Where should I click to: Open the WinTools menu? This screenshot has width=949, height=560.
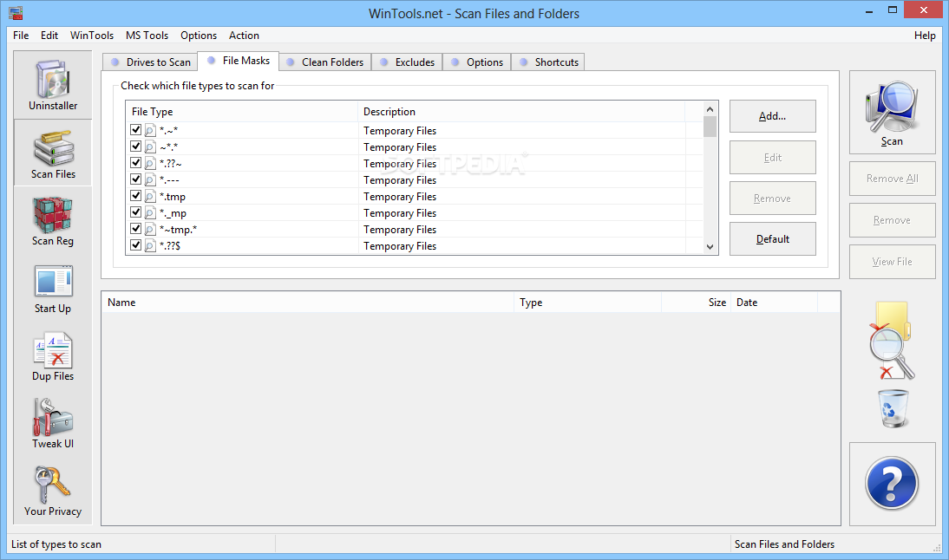tap(91, 36)
